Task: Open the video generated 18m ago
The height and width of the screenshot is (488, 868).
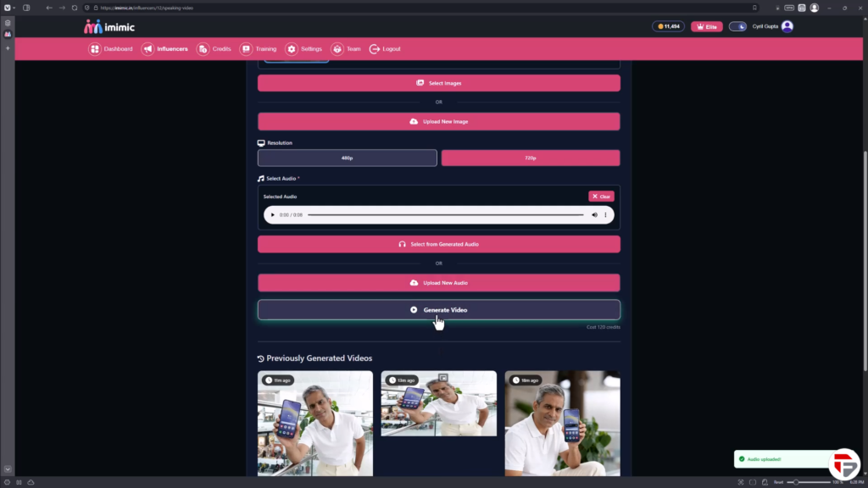Action: pos(562,424)
